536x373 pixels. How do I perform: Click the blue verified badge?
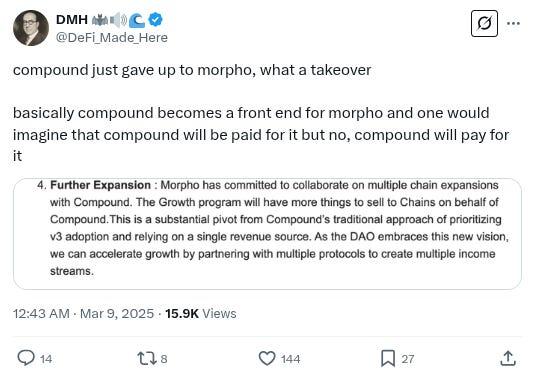[x=156, y=20]
